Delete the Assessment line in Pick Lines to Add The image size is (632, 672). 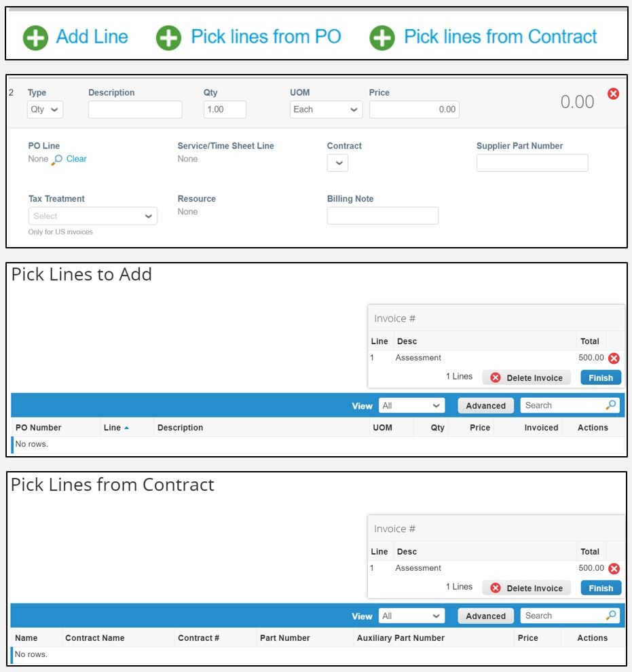coord(614,358)
